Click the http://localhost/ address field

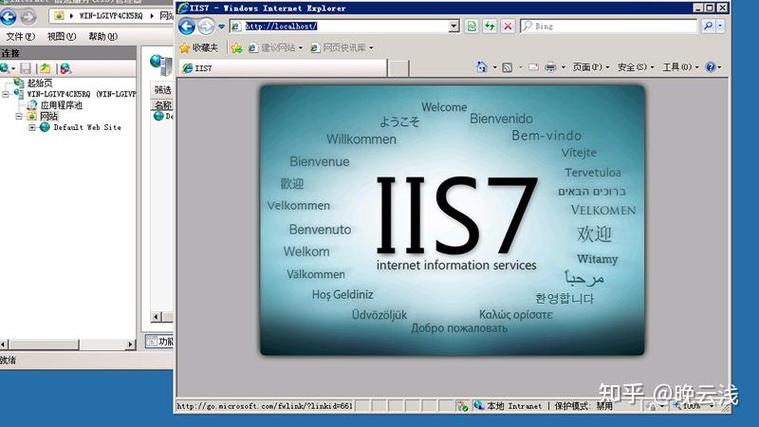(x=339, y=26)
